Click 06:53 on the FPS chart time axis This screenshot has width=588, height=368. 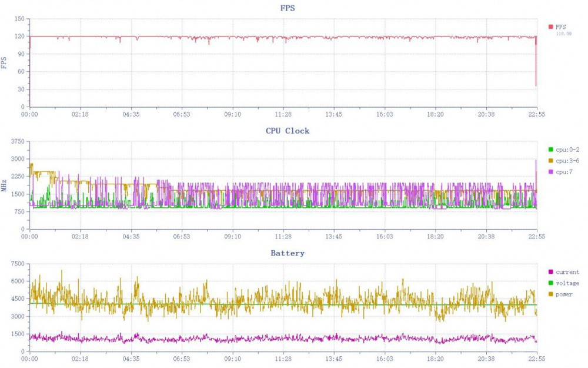pos(182,114)
